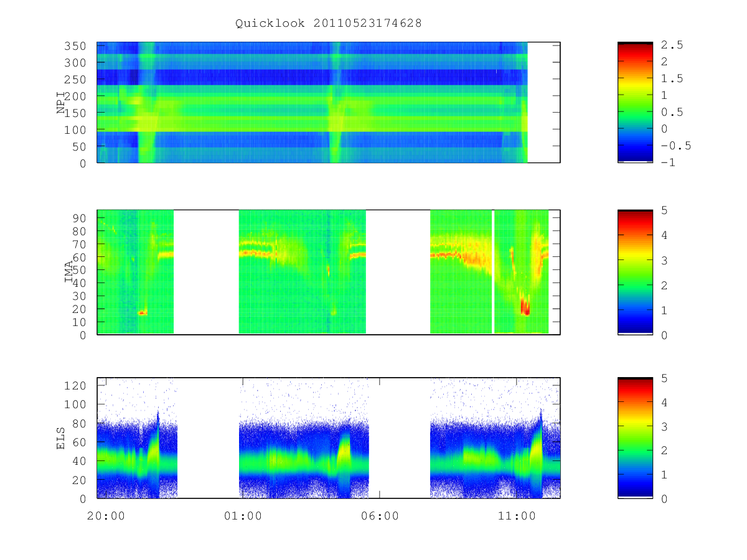747x560 pixels.
Task: Click the "-1" label on NPI colorbar
Action: [x=669, y=162]
